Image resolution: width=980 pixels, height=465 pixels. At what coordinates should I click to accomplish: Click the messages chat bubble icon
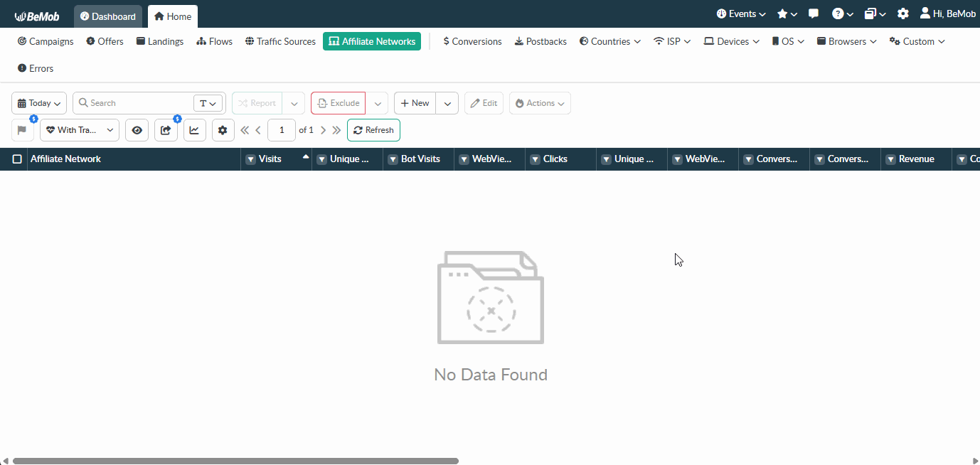pyautogui.click(x=814, y=14)
